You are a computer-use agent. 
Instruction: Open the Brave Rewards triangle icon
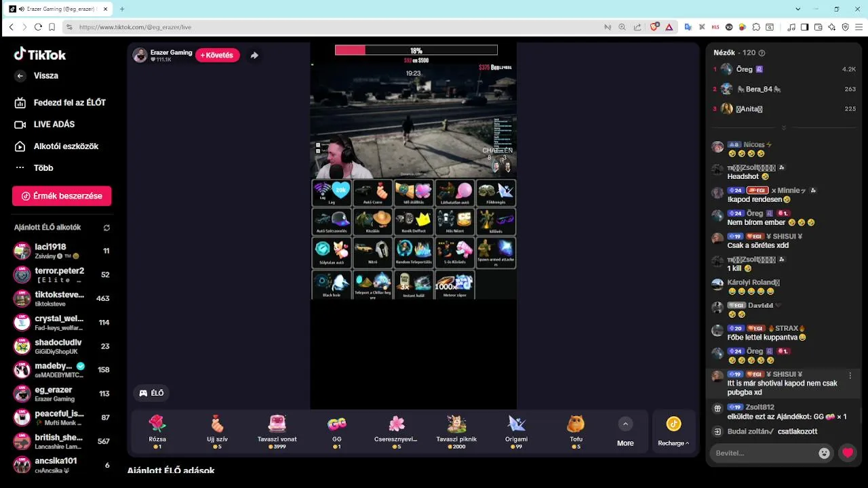(x=669, y=27)
